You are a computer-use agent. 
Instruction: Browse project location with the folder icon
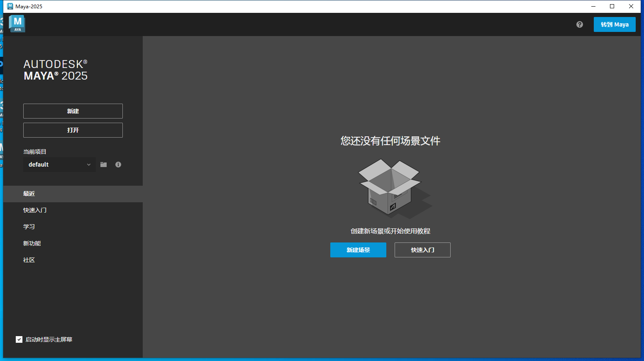(x=103, y=164)
